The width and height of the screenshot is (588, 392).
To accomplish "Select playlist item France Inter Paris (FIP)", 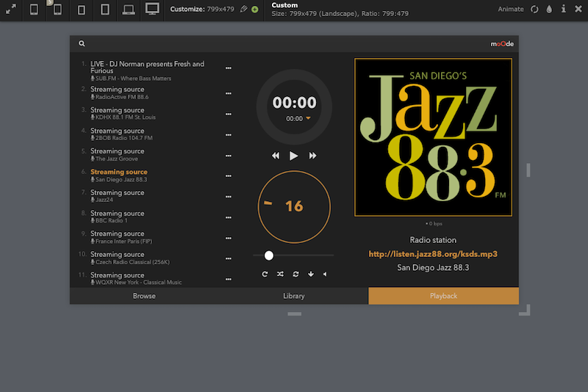I will (121, 237).
